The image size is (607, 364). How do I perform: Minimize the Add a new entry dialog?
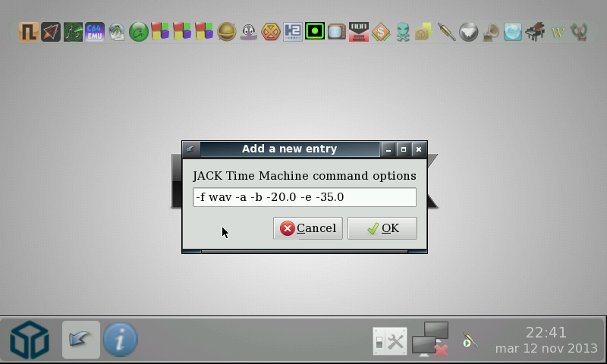[x=388, y=149]
